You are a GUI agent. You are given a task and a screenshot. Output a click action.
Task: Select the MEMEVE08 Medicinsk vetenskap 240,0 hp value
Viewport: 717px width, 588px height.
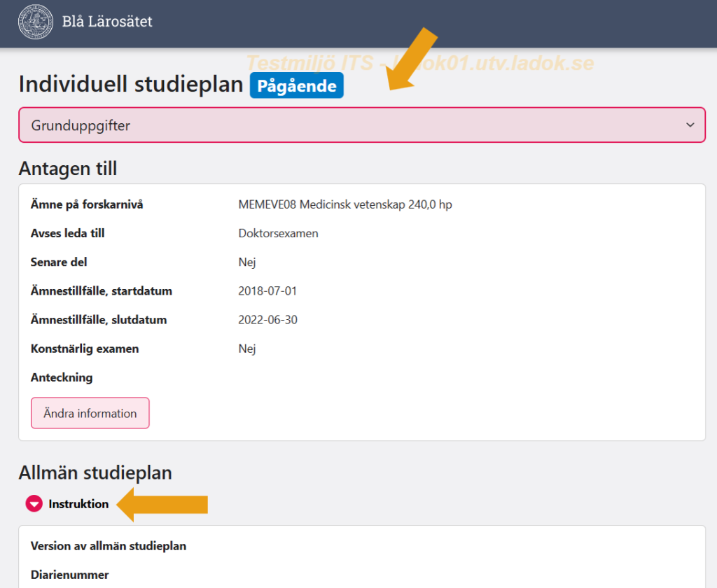[345, 204]
